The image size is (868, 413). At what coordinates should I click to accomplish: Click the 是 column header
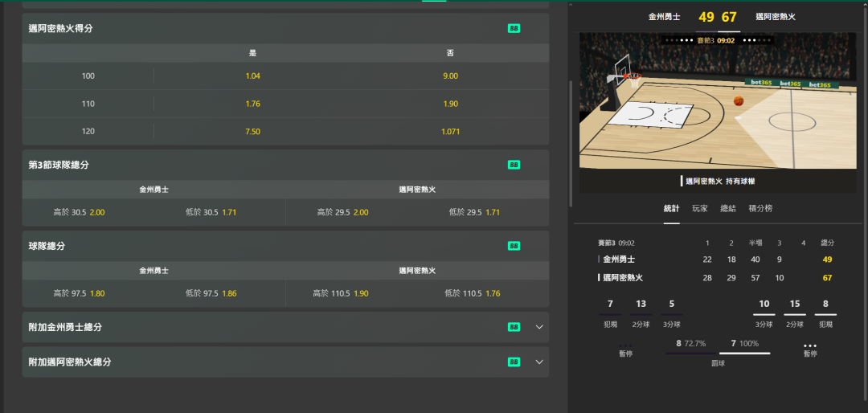coord(252,53)
